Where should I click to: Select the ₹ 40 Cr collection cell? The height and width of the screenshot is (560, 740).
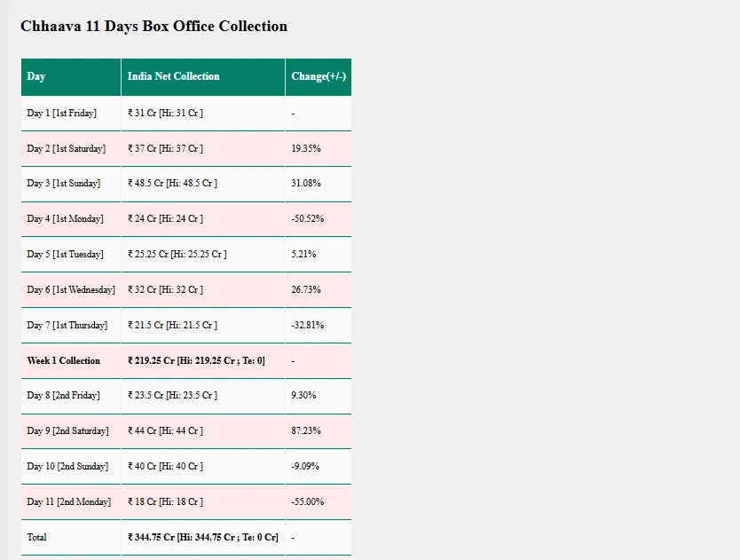(165, 466)
